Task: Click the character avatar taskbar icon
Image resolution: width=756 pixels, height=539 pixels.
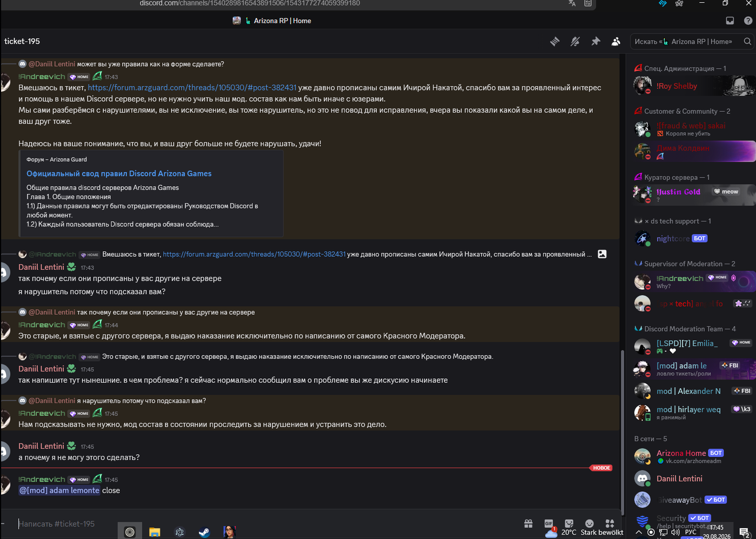Action: (229, 532)
